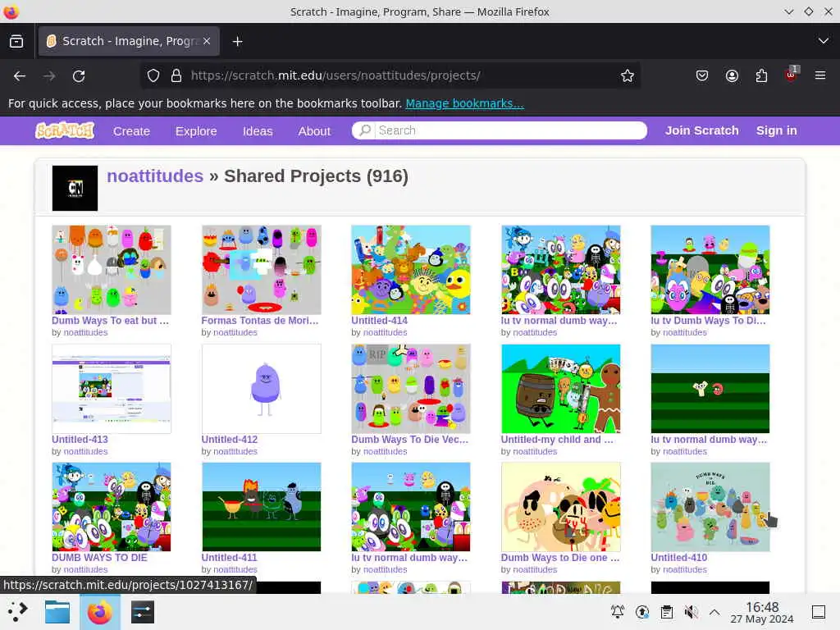
Task: Go to the Scratch home logo
Action: 65,130
